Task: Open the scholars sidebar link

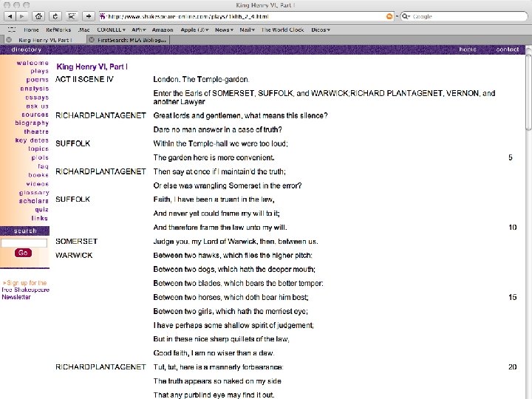Action: click(x=34, y=201)
